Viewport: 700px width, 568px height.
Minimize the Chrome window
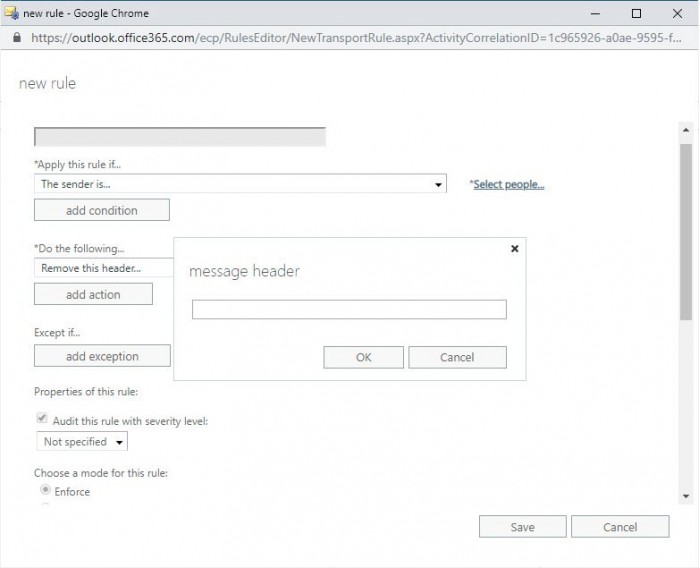(590, 13)
